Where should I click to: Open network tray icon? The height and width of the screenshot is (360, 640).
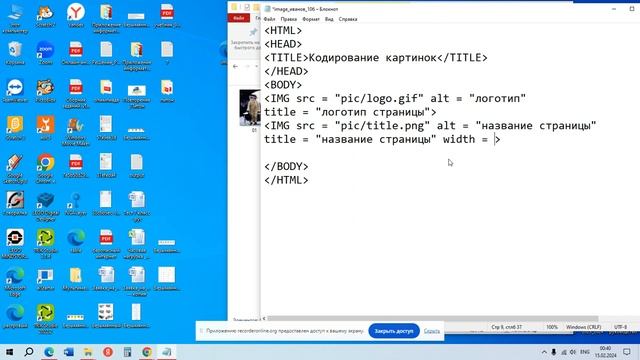coord(564,352)
